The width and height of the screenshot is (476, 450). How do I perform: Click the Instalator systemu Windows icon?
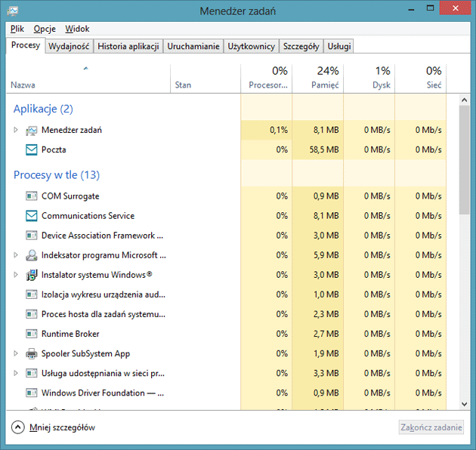[31, 276]
